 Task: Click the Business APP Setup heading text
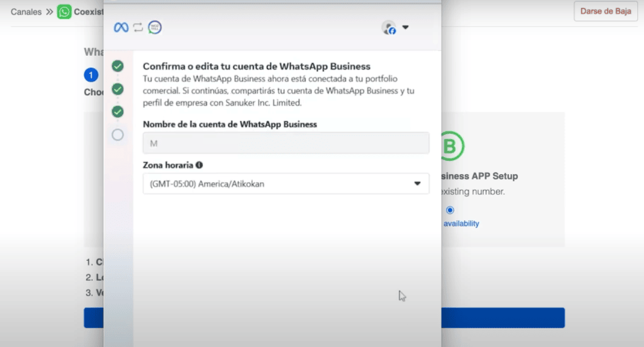[480, 176]
